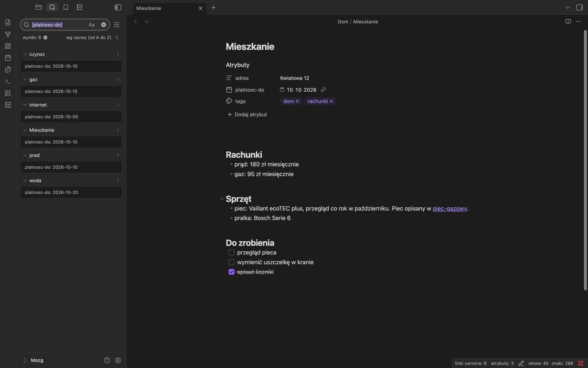588x368 pixels.
Task: Open the file explorer folder icon
Action: point(38,7)
